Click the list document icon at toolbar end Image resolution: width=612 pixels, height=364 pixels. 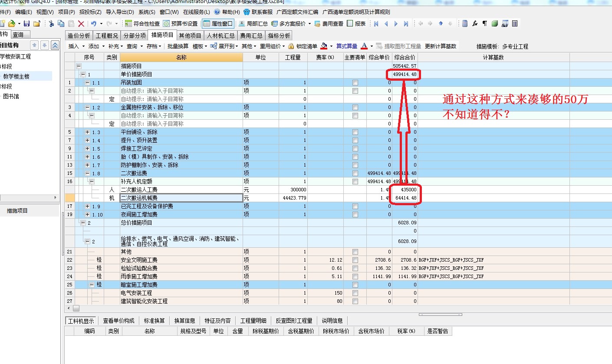(x=515, y=23)
